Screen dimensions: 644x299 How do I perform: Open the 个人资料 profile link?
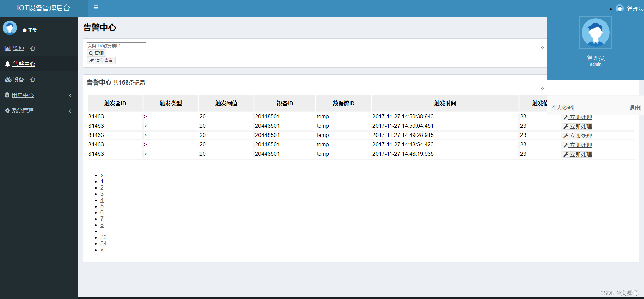pyautogui.click(x=562, y=108)
